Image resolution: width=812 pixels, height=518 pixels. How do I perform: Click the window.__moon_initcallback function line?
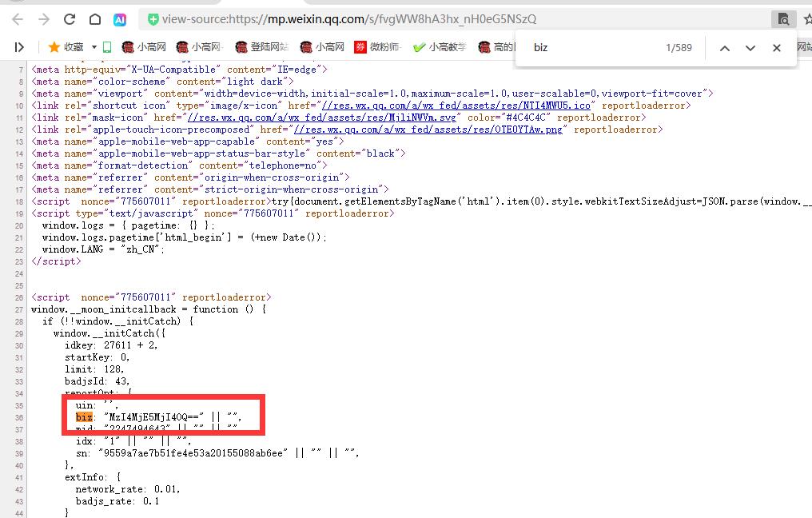coord(149,310)
